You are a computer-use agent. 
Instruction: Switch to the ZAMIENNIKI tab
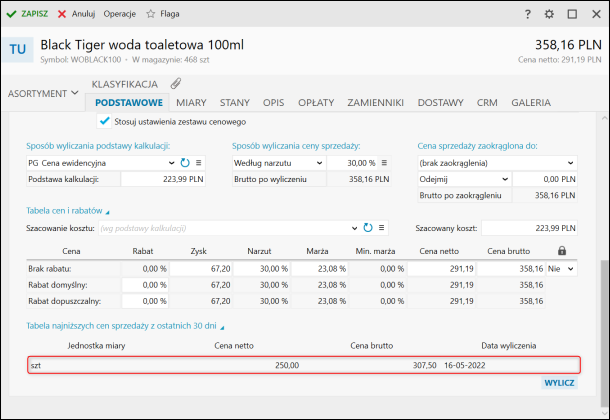click(375, 103)
